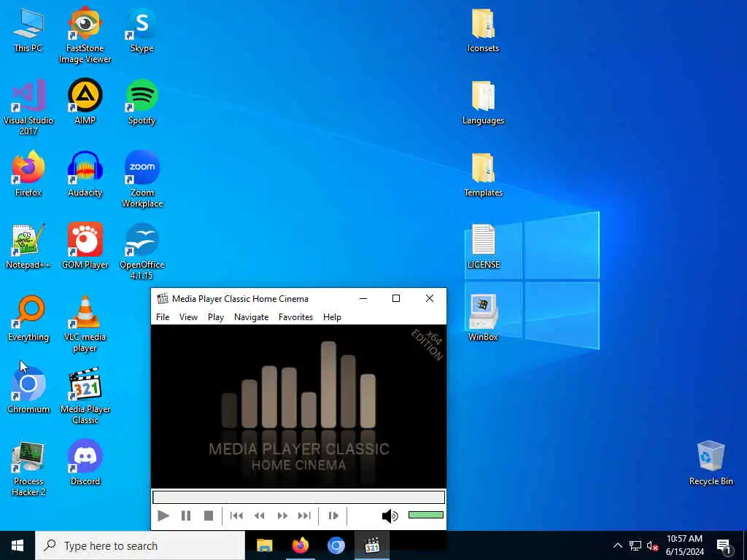The width and height of the screenshot is (747, 560).
Task: Mute audio using the speaker icon
Action: click(x=390, y=516)
